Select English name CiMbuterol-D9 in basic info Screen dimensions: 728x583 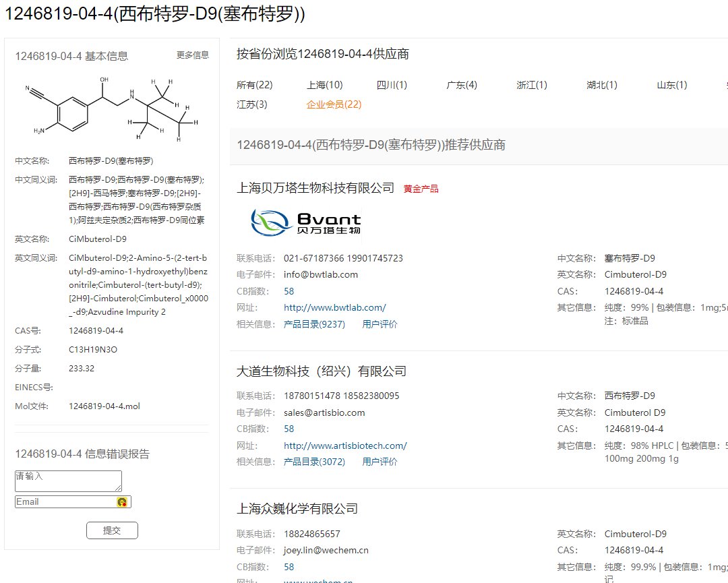(x=98, y=239)
